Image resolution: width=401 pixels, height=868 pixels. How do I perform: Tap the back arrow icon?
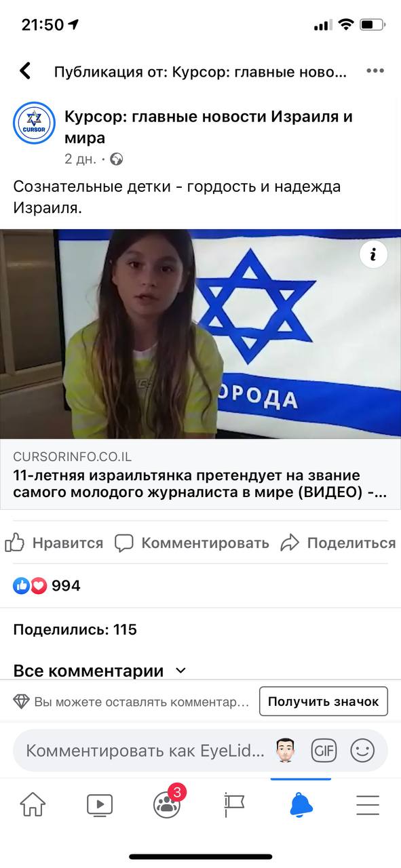(x=25, y=71)
